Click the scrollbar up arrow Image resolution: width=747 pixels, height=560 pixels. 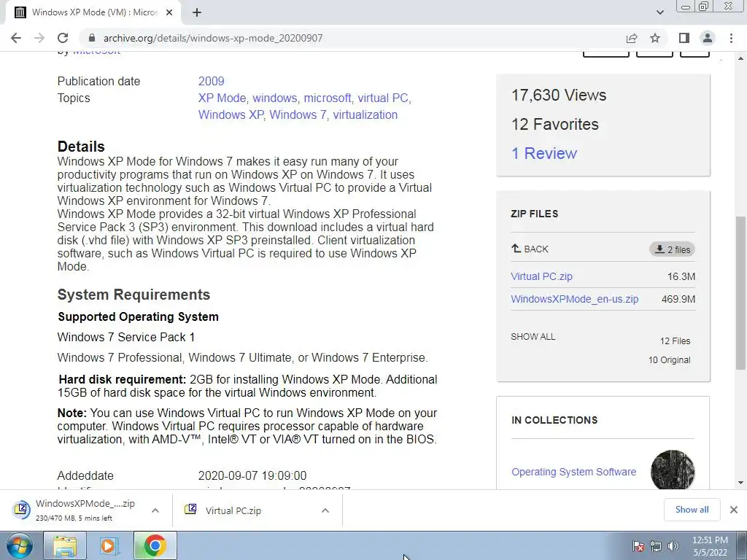(x=741, y=58)
